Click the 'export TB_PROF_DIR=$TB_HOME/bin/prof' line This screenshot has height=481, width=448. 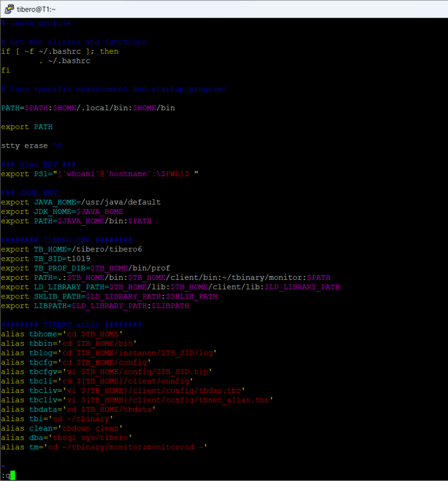pyautogui.click(x=86, y=268)
